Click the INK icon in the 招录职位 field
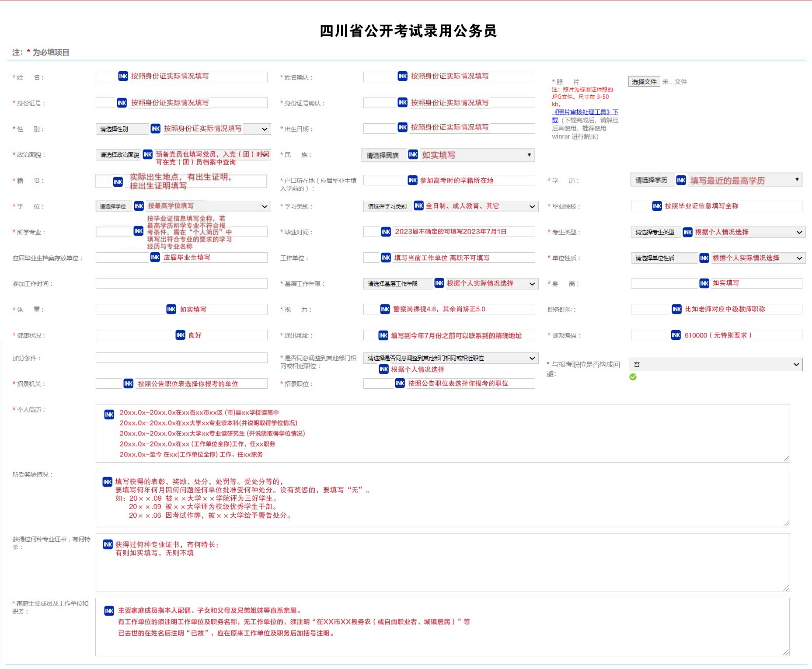The width and height of the screenshot is (812, 669). pos(400,383)
